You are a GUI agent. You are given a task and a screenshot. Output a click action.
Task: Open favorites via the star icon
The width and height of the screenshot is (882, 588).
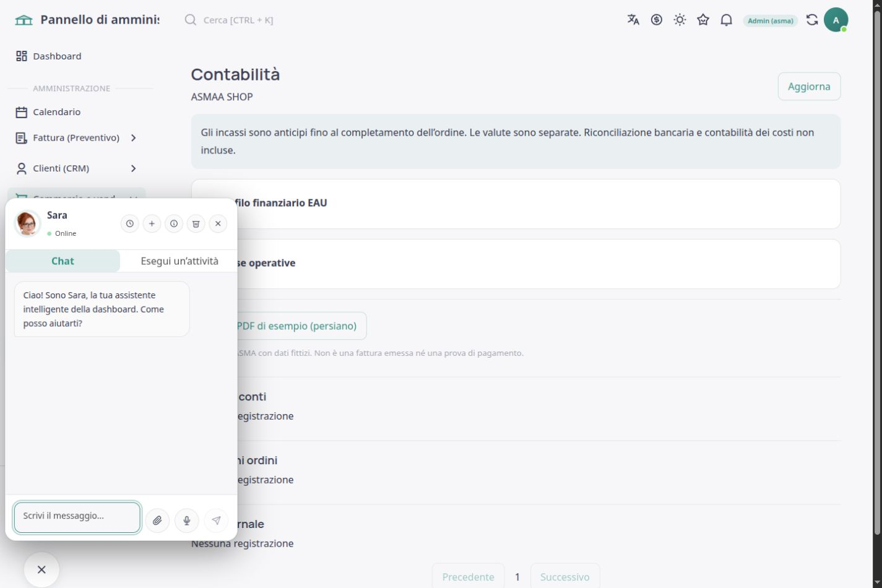[703, 20]
